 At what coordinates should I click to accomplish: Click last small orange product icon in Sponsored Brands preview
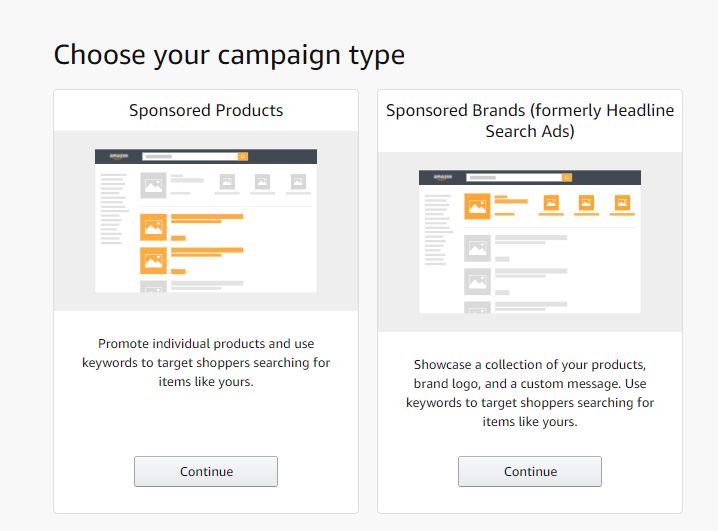pos(622,203)
